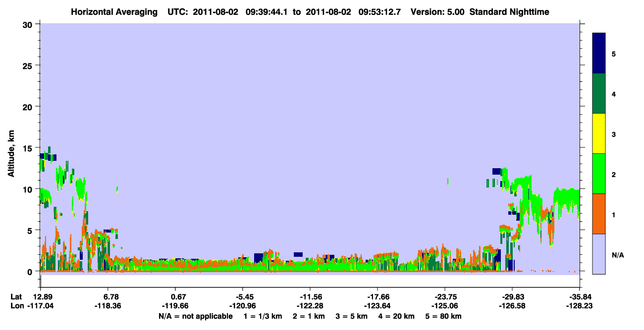Click the altitude tick label 15
Viewport: 644px width, 330px height.
point(28,148)
